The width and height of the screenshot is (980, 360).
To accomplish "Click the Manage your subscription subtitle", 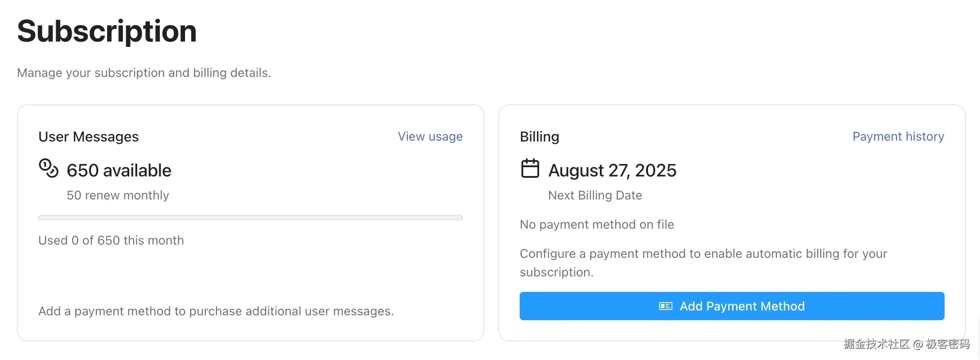I will click(144, 73).
